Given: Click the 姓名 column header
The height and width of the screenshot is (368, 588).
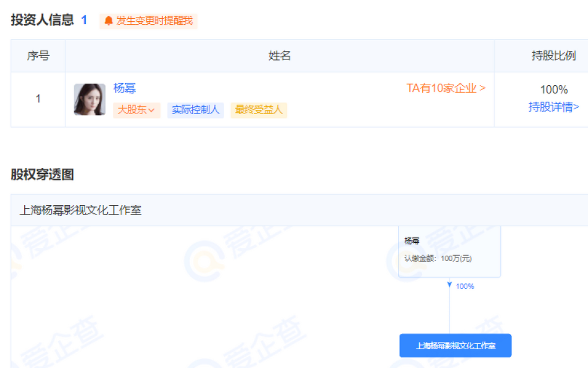Looking at the screenshot, I should pos(279,56).
